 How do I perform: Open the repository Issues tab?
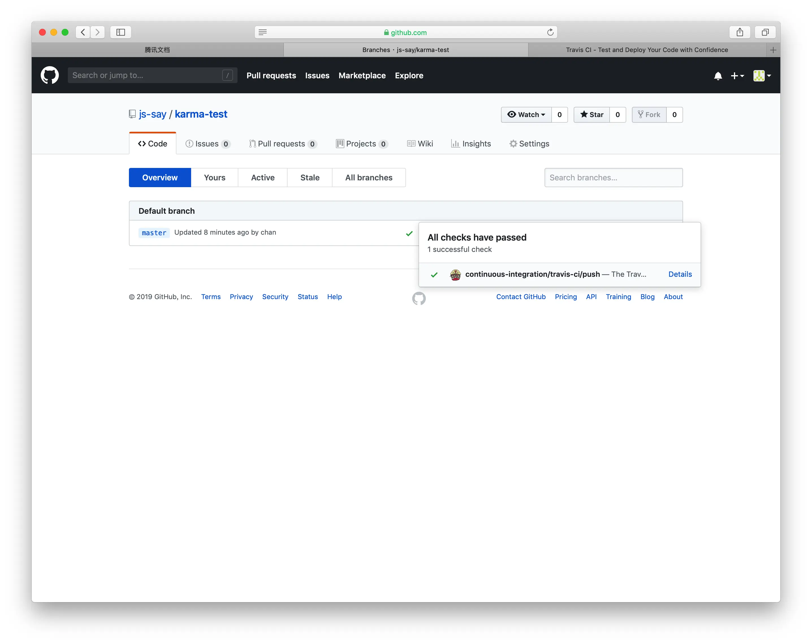(x=208, y=144)
